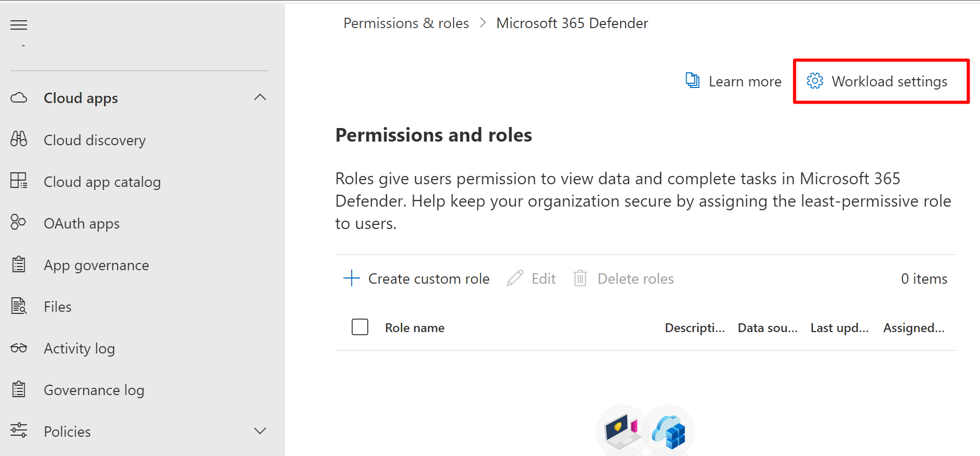
Task: Click the hamburger navigation menu icon
Action: [19, 25]
